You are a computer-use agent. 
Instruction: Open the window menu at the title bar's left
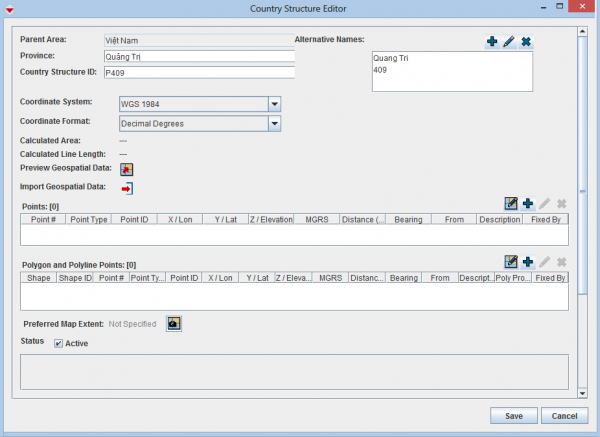10,8
